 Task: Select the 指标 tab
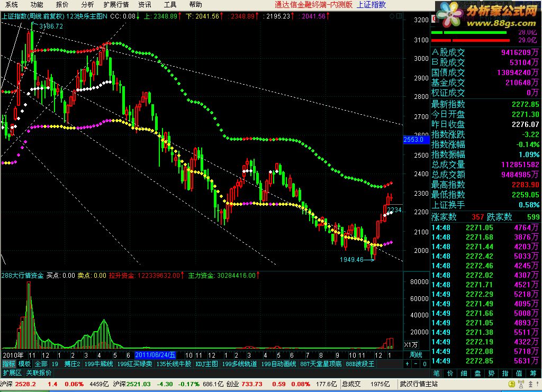point(8,363)
